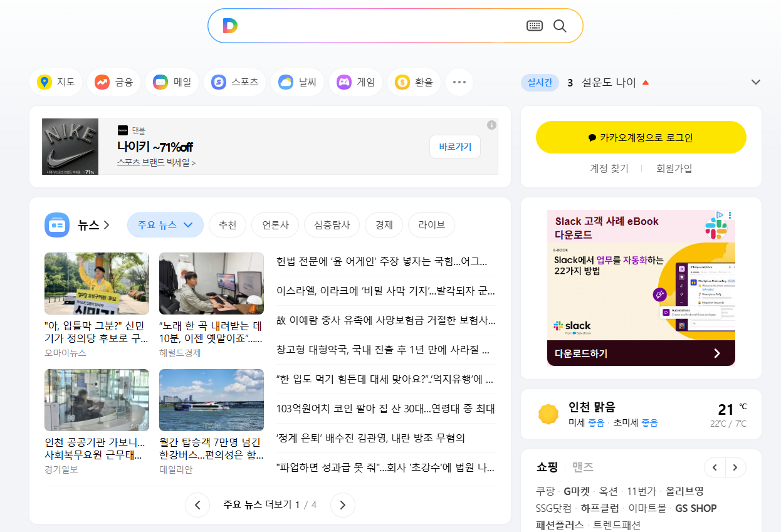Click the sunny weather icon for 인천
Screen dimensions: 781x532
point(548,414)
